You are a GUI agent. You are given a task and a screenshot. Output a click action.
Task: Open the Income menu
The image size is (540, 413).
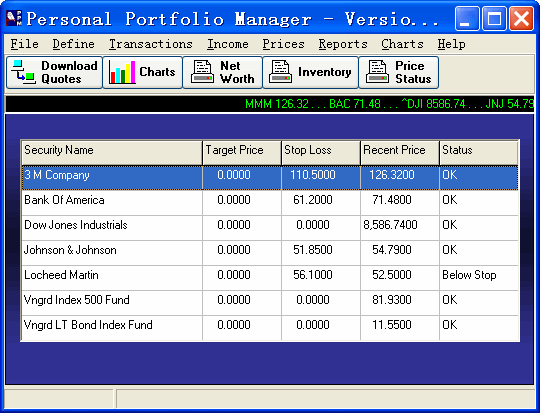pyautogui.click(x=228, y=44)
